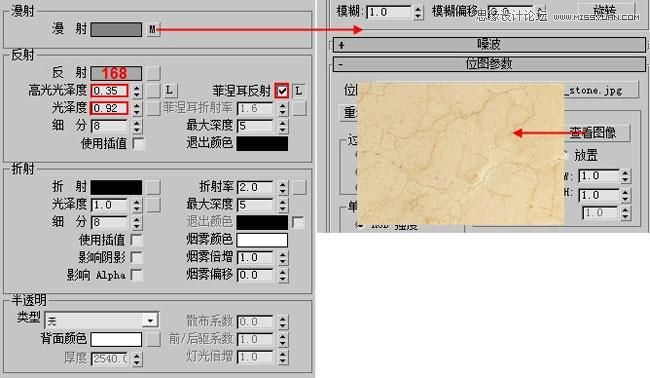
Task: Click the 烟雾倍增 spinner arrows
Action: pyautogui.click(x=283, y=257)
